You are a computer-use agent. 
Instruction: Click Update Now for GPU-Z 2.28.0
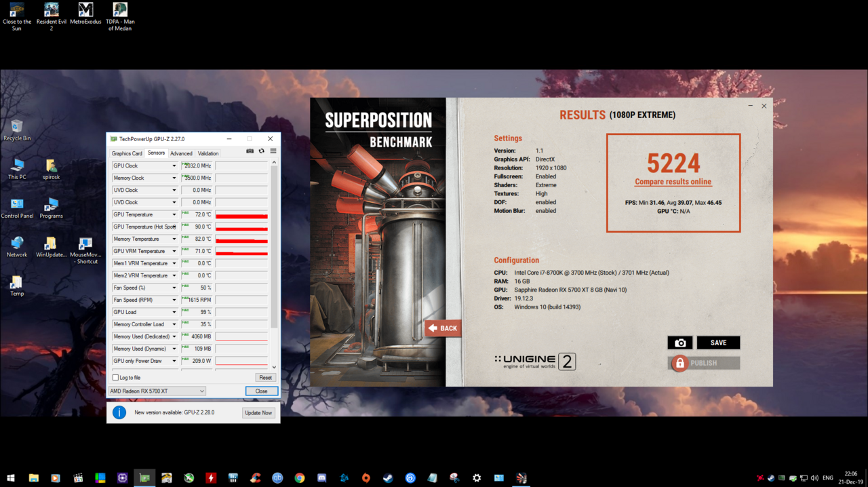pyautogui.click(x=258, y=412)
